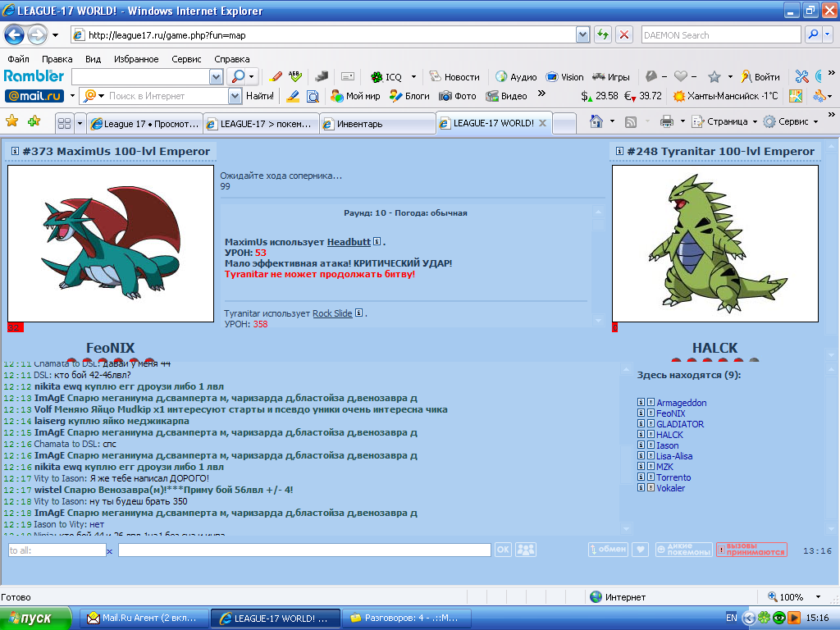The height and width of the screenshot is (630, 840).
Task: Open Мой мир on the Mail.ru toolbar
Action: coord(355,96)
